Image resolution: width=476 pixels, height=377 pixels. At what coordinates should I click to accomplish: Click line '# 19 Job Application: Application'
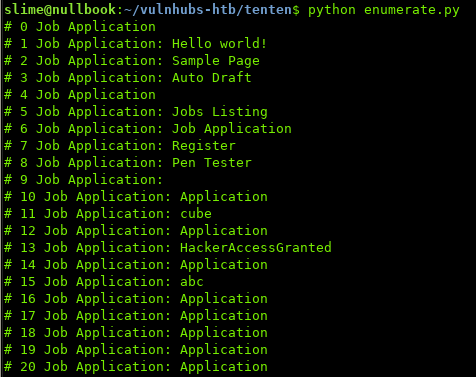click(136, 350)
